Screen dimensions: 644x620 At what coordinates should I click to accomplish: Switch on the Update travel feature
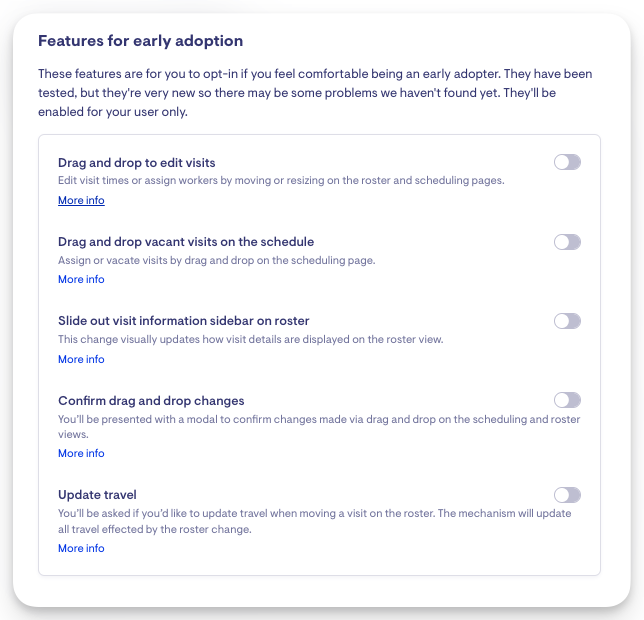click(567, 494)
